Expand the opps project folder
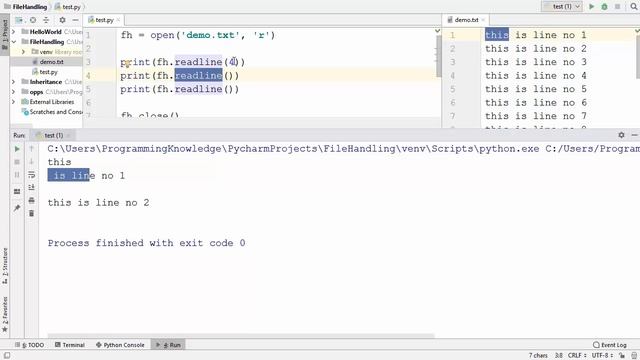This screenshot has width=640, height=360. [13, 92]
